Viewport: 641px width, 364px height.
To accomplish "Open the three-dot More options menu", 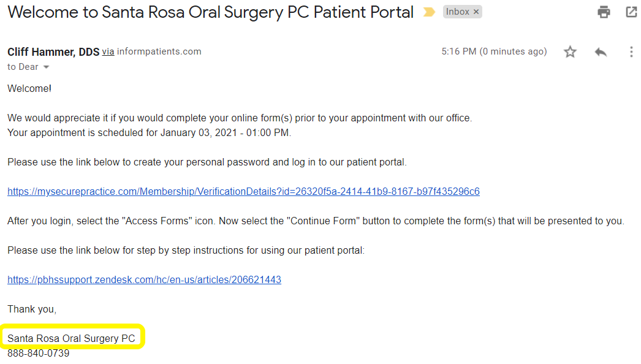I will click(x=631, y=52).
